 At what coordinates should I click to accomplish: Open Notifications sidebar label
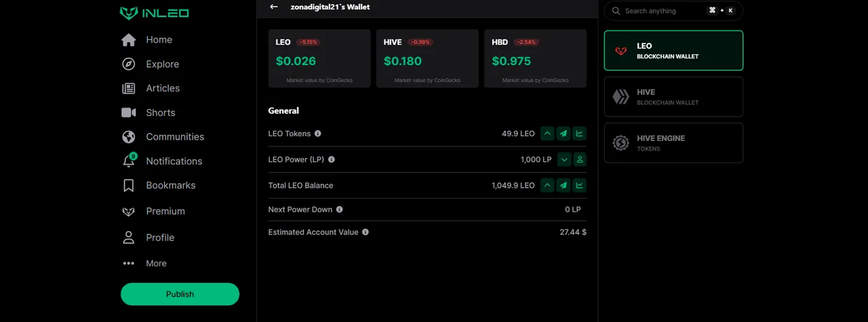[174, 161]
